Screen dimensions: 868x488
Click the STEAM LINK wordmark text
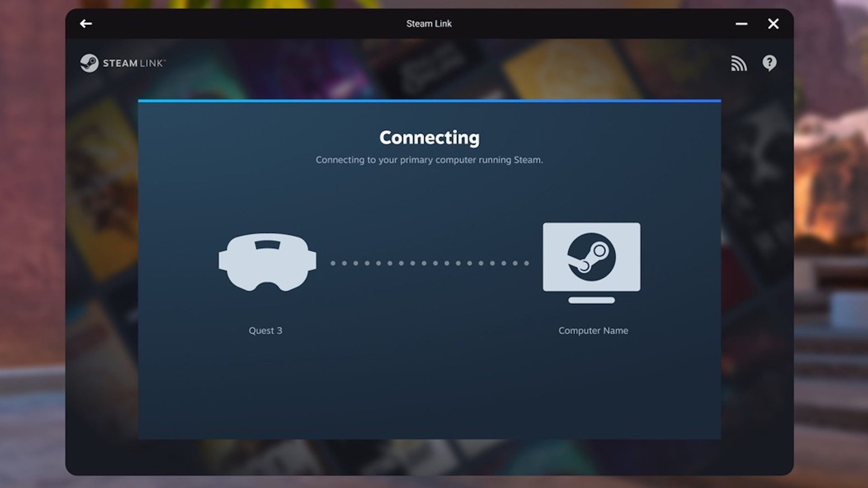coord(133,63)
